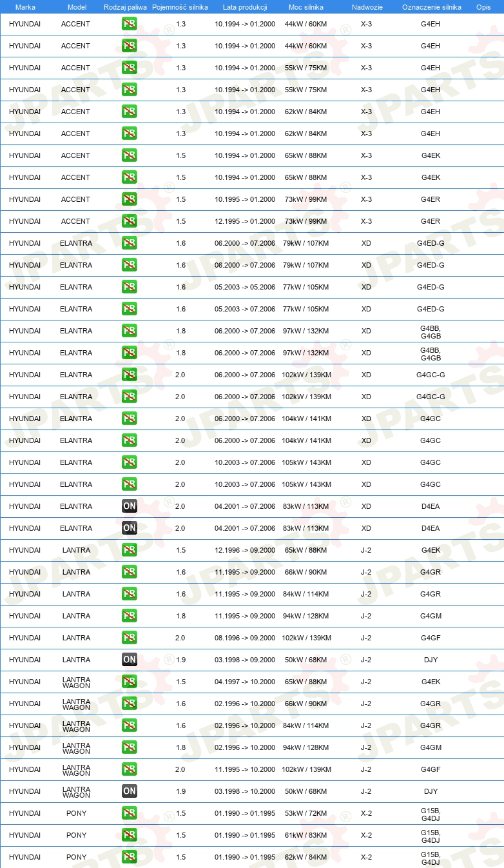Click ON diesel icon in LANTRA WAGON 1.9 row

tap(130, 791)
